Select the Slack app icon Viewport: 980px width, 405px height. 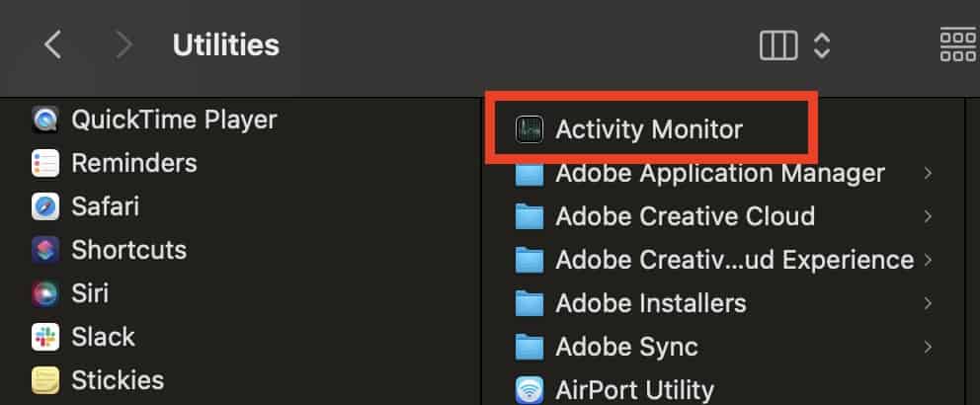tap(45, 337)
